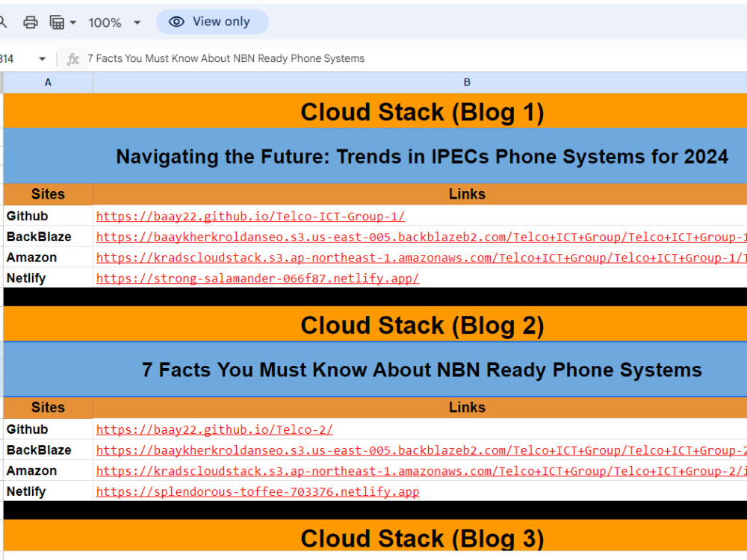Select the Sites header cell of Blog 1
The image size is (747, 560).
48,194
